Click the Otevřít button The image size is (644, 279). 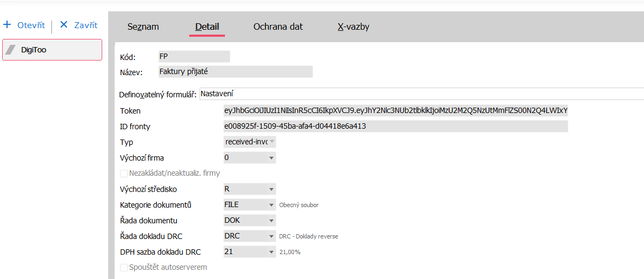tap(31, 25)
